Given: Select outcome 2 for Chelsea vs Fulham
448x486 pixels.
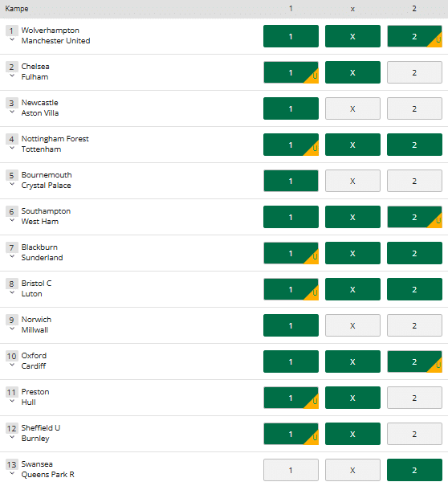Looking at the screenshot, I should 414,72.
